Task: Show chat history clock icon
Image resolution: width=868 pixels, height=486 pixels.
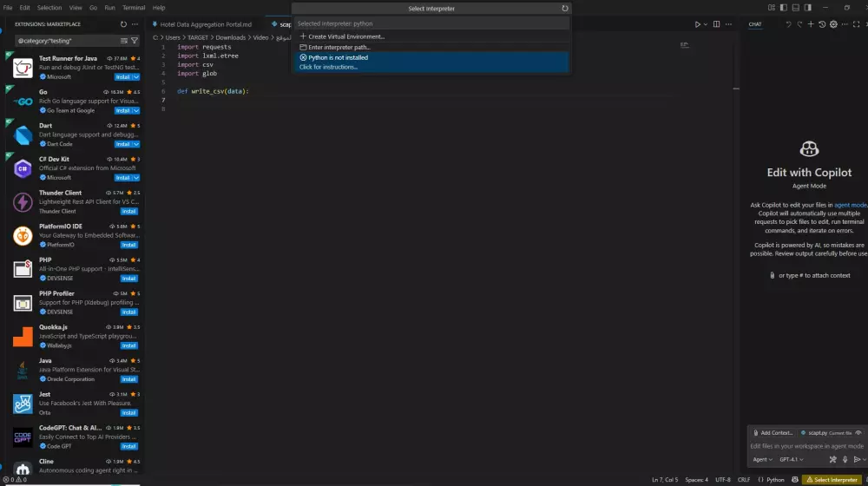Action: click(822, 24)
